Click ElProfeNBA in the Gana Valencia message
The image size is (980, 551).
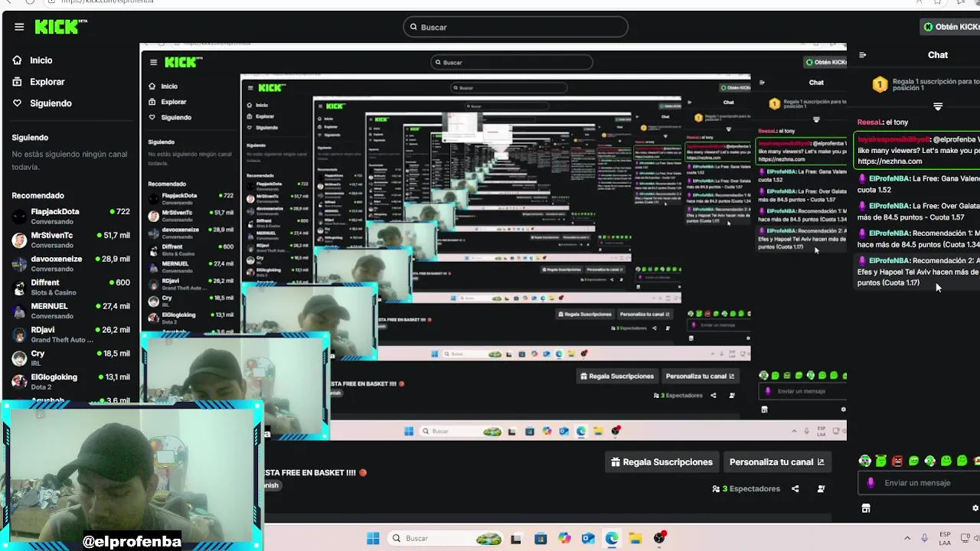(x=889, y=179)
